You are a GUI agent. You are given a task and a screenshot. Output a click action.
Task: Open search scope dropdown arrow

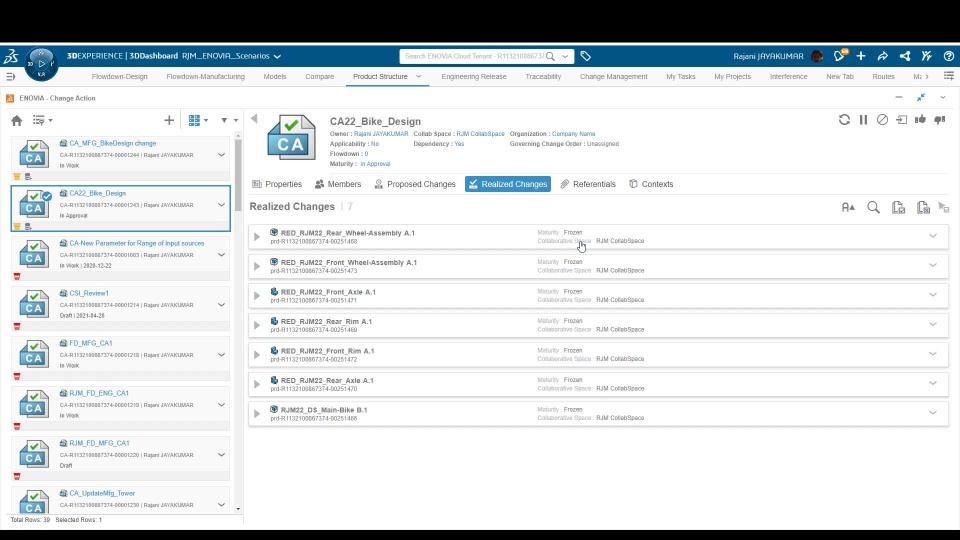point(565,56)
